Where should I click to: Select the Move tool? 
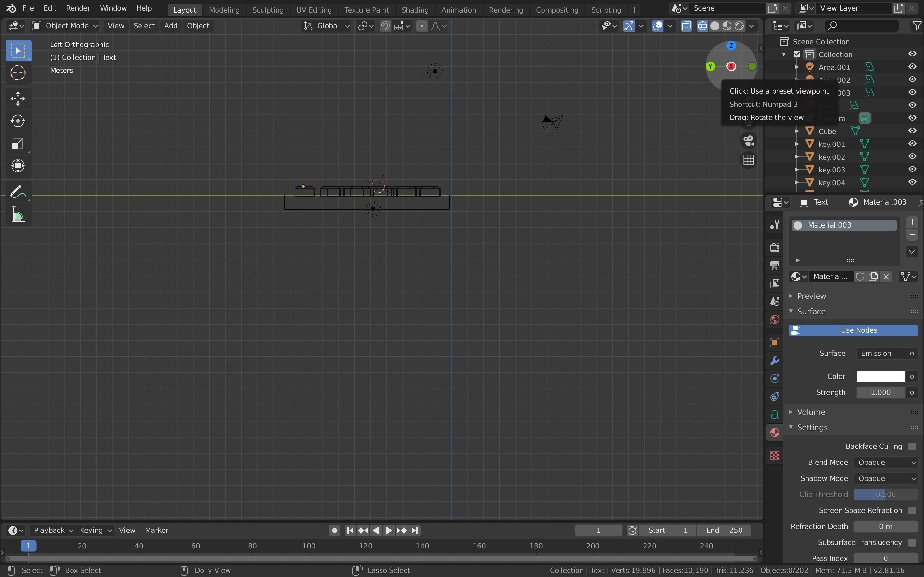pos(18,99)
